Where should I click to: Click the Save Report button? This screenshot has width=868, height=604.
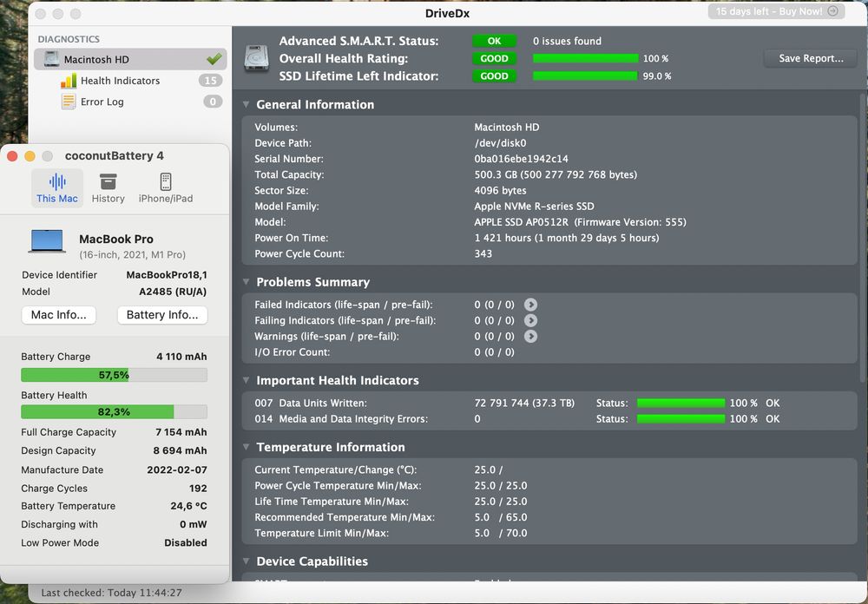[x=811, y=59]
